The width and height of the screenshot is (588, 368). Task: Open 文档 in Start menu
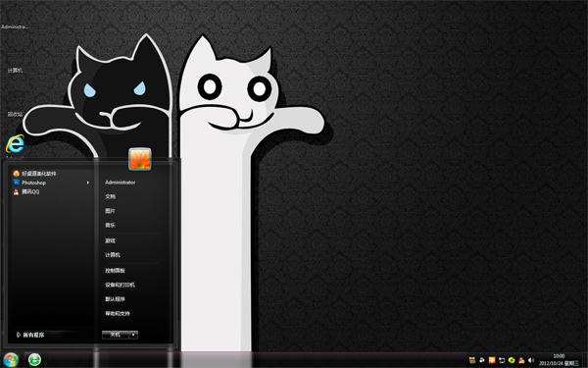110,196
